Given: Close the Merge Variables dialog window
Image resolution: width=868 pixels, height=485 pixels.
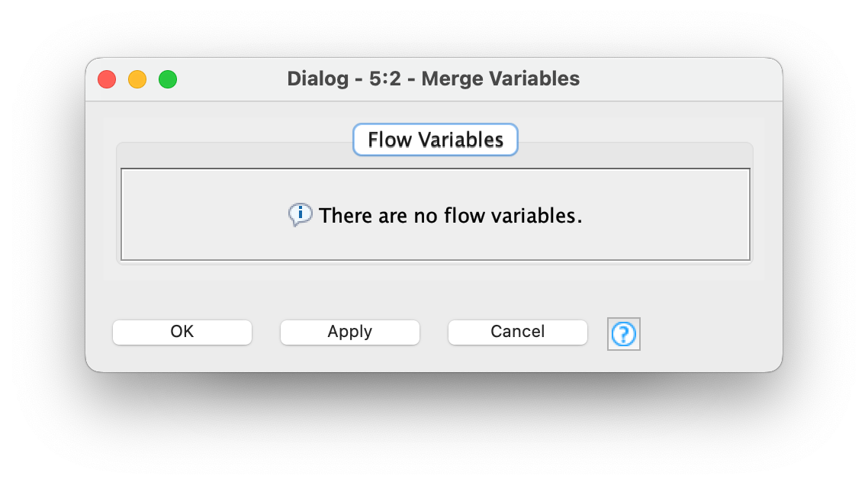Looking at the screenshot, I should tap(107, 79).
